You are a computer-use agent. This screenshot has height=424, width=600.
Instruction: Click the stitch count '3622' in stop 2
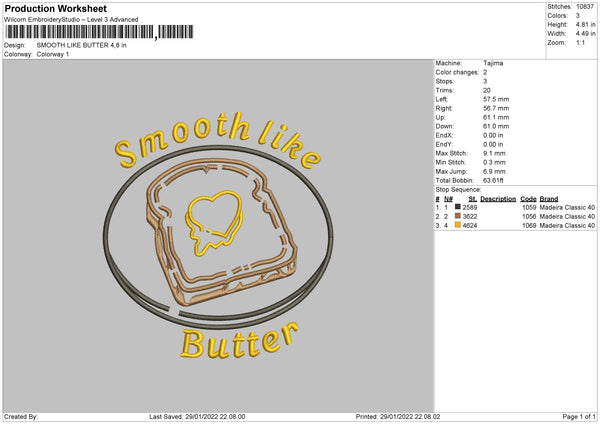[470, 217]
